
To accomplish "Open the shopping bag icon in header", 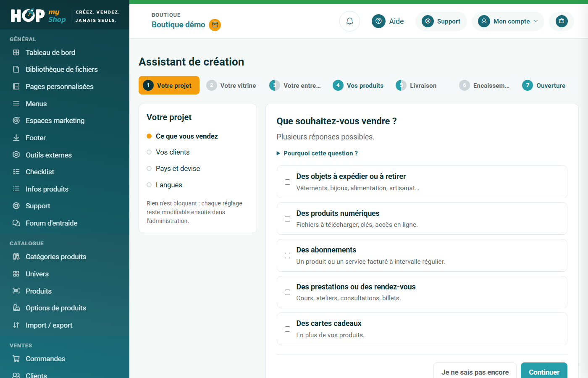I will (562, 21).
